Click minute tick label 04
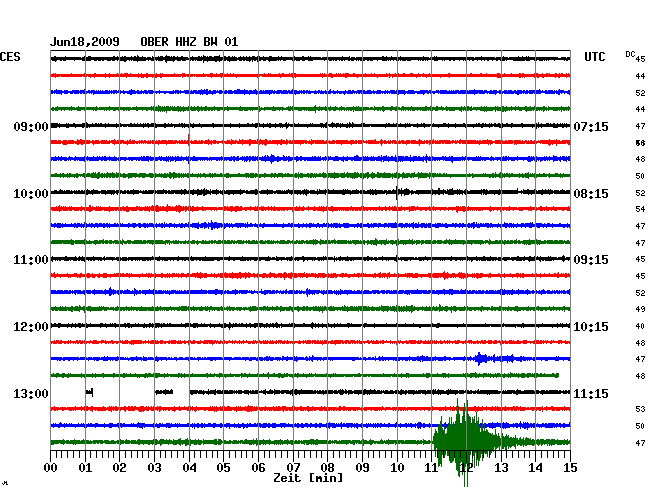Image resolution: width=650 pixels, height=494 pixels. coord(189,467)
